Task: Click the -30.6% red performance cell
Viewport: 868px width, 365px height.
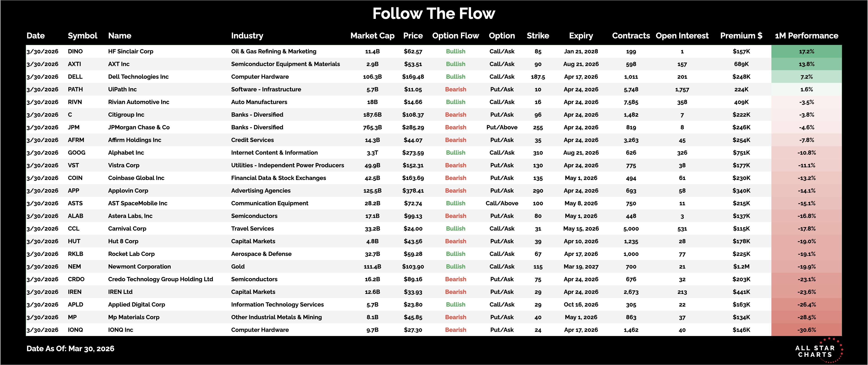Action: pos(806,330)
